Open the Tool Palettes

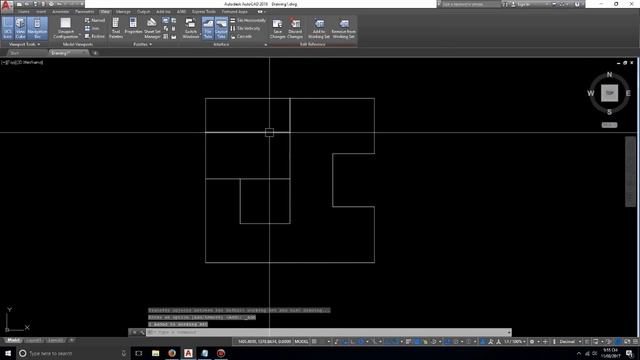click(116, 28)
